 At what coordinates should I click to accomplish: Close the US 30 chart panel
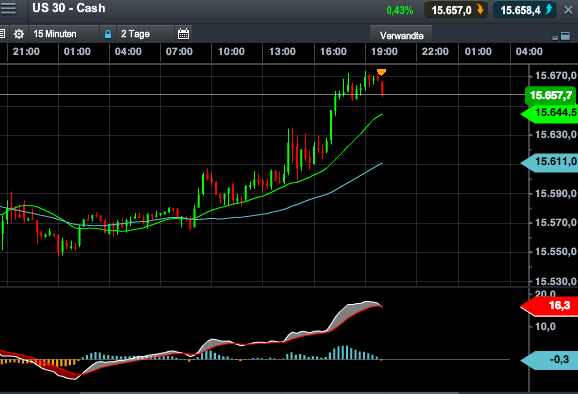click(x=568, y=10)
